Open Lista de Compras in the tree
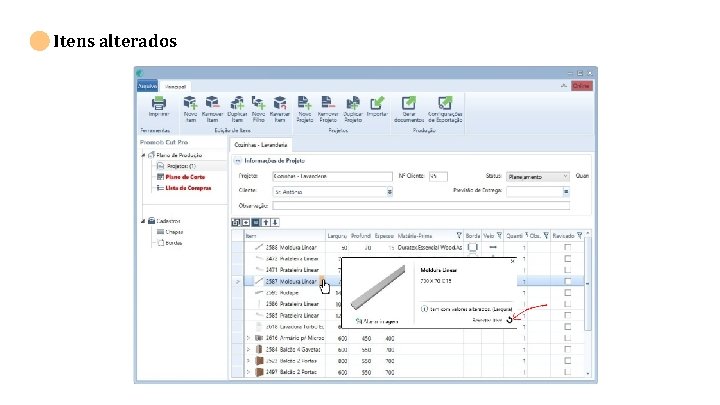 tap(188, 188)
